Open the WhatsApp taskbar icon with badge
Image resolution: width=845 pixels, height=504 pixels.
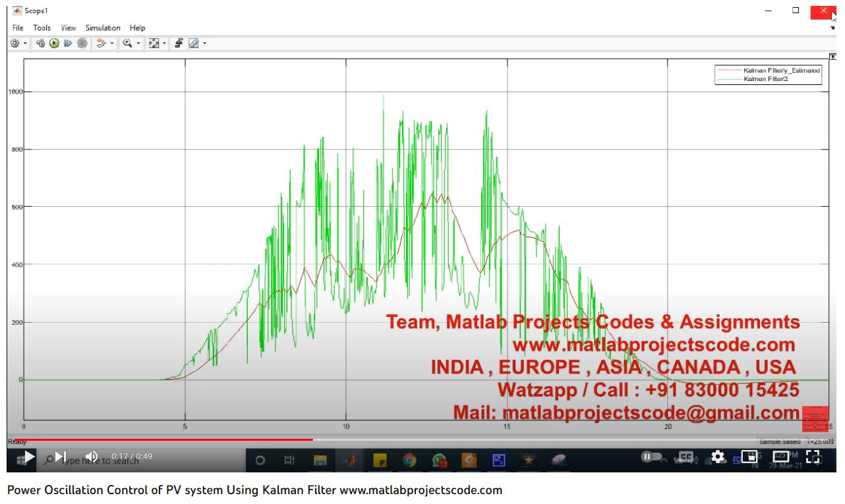tap(440, 461)
